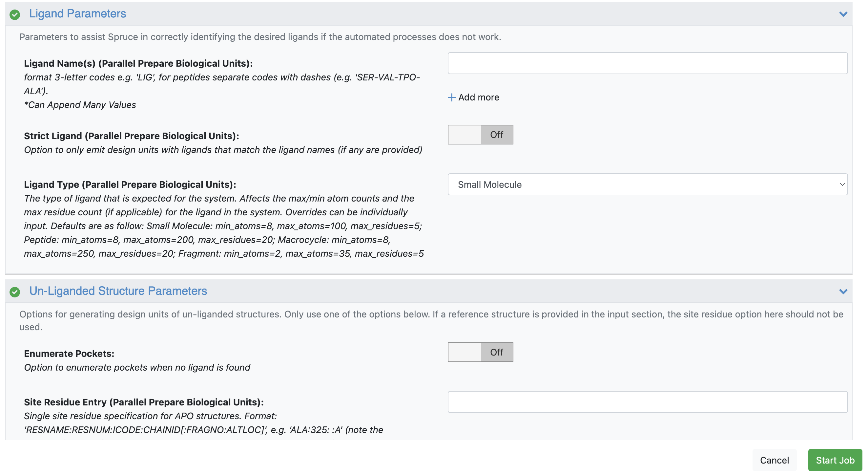This screenshot has height=476, width=868.
Task: Click the plus icon next to Add more
Action: 451,97
